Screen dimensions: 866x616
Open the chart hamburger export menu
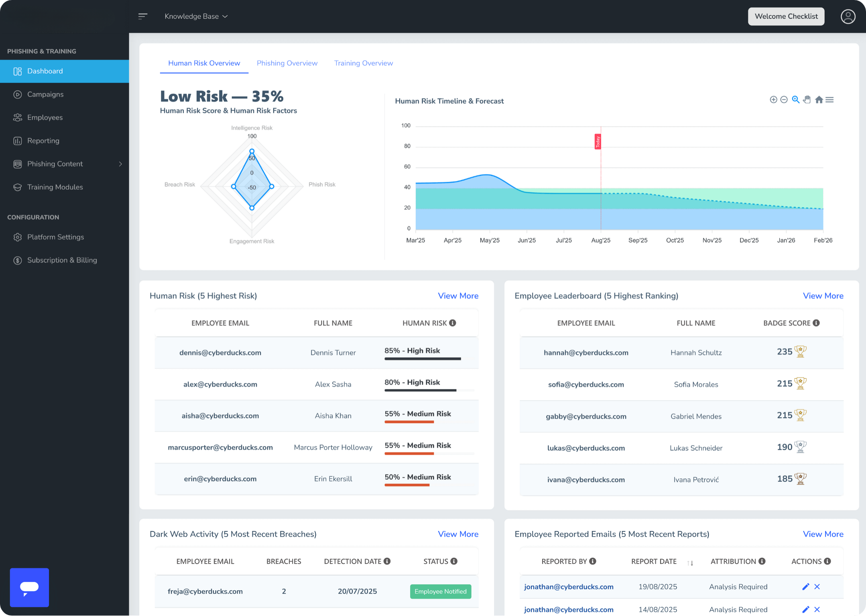(x=830, y=99)
